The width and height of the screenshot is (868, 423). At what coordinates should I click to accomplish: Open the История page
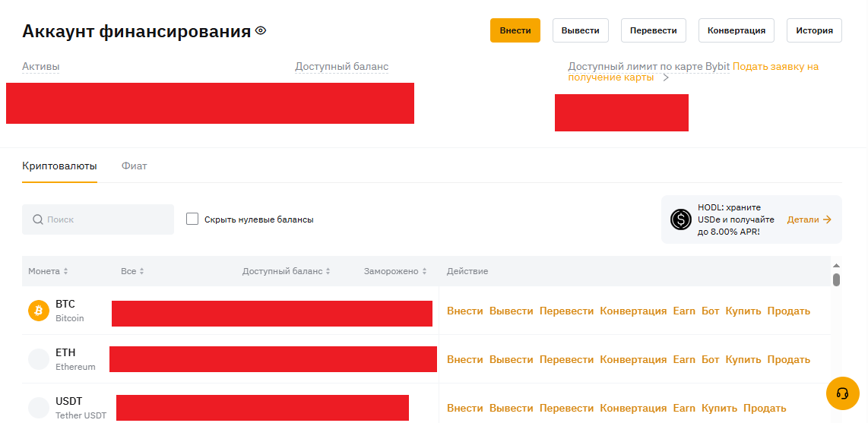[814, 30]
